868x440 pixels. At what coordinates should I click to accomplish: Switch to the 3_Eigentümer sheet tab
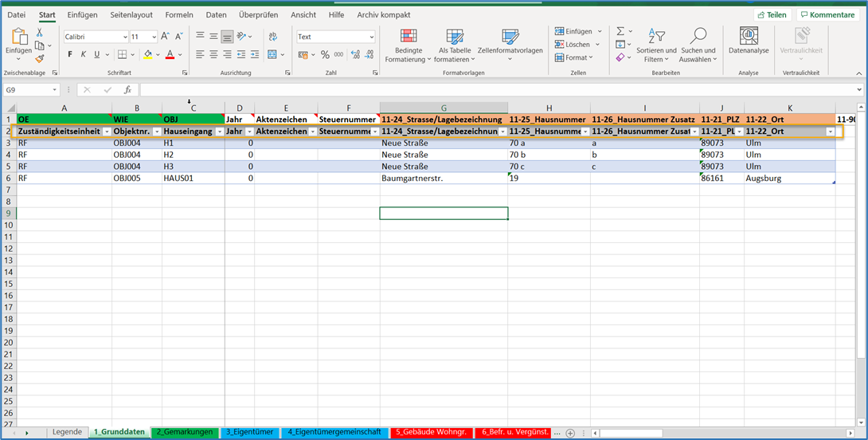pos(250,432)
